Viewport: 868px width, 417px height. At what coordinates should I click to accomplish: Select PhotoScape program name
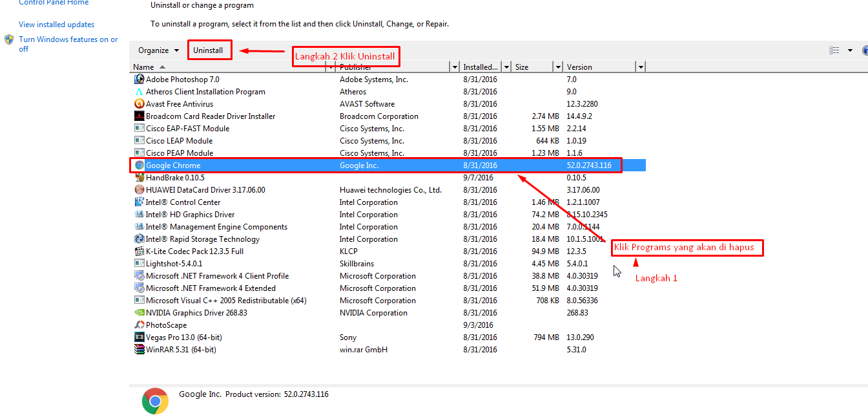coord(167,325)
